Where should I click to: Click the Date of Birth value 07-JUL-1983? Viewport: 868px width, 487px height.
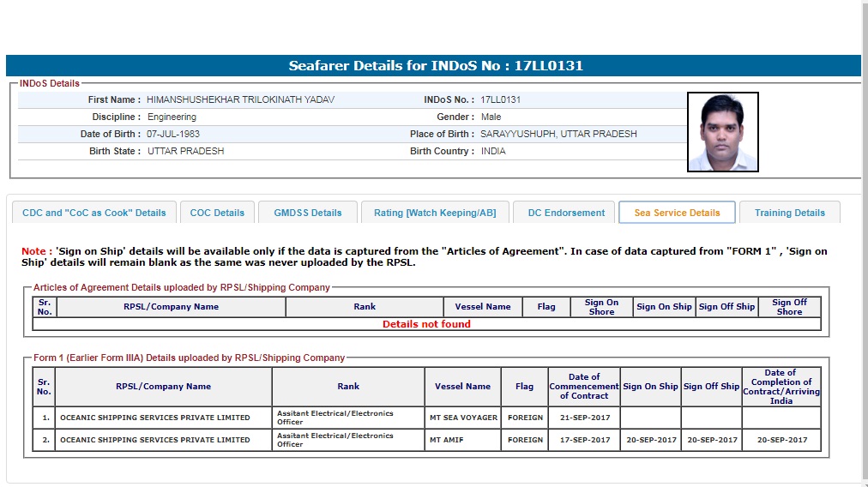click(x=173, y=134)
